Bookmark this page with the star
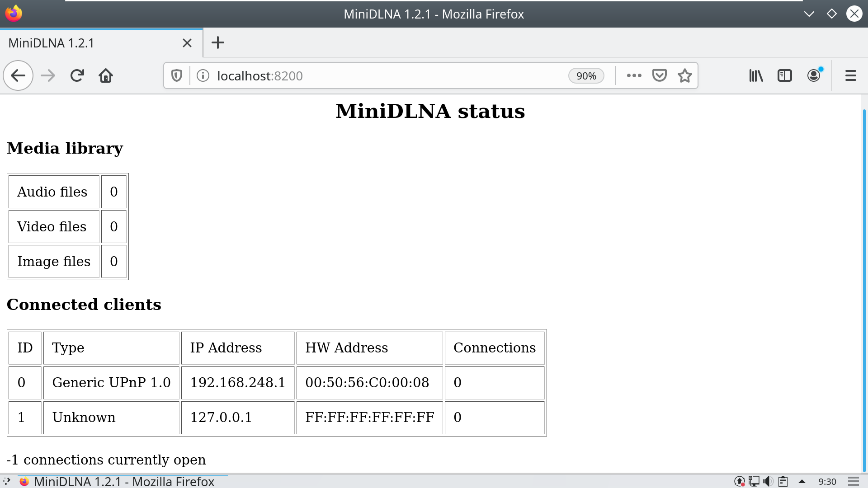The height and width of the screenshot is (488, 868). pos(684,75)
